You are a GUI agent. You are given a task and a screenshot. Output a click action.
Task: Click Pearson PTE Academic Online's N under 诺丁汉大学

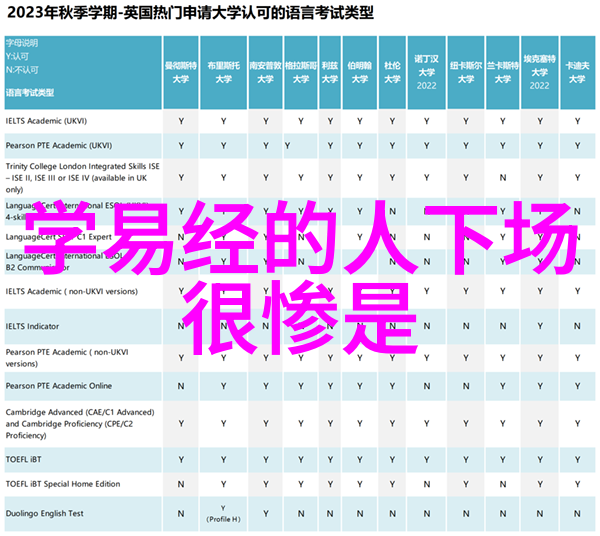pyautogui.click(x=427, y=386)
